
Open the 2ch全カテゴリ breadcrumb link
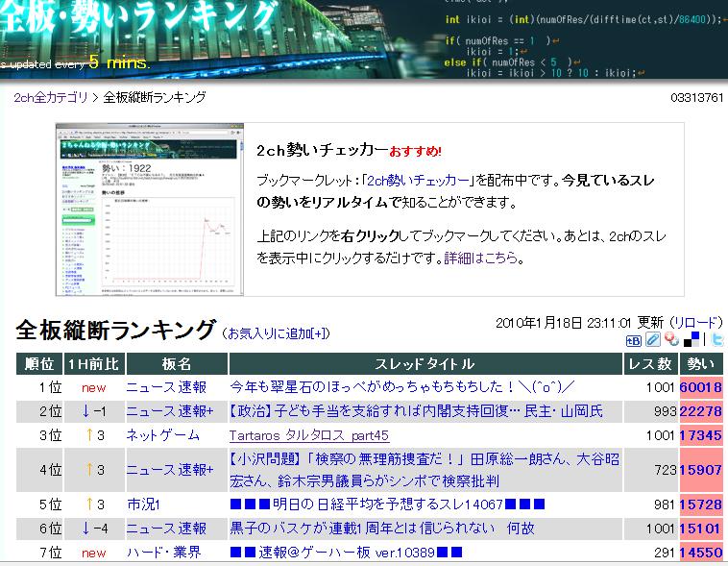click(x=51, y=98)
